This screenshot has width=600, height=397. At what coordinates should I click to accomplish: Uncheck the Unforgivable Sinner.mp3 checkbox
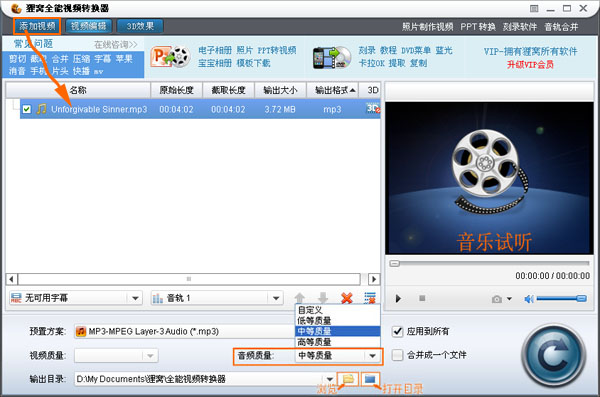(x=26, y=109)
